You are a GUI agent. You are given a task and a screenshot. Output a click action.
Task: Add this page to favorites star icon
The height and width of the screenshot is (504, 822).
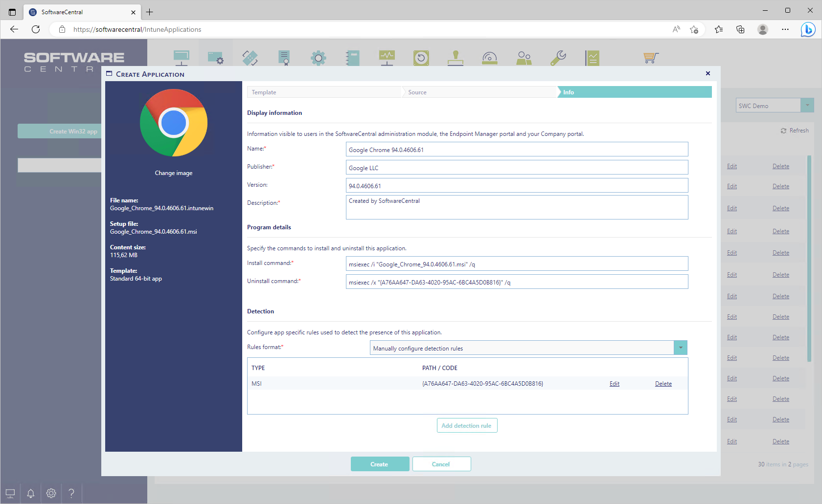pyautogui.click(x=694, y=29)
